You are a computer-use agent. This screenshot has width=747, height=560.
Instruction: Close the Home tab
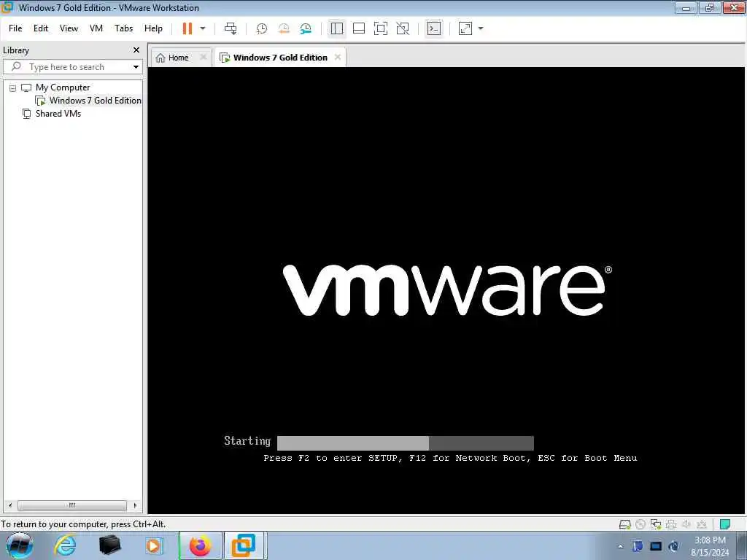click(x=204, y=57)
